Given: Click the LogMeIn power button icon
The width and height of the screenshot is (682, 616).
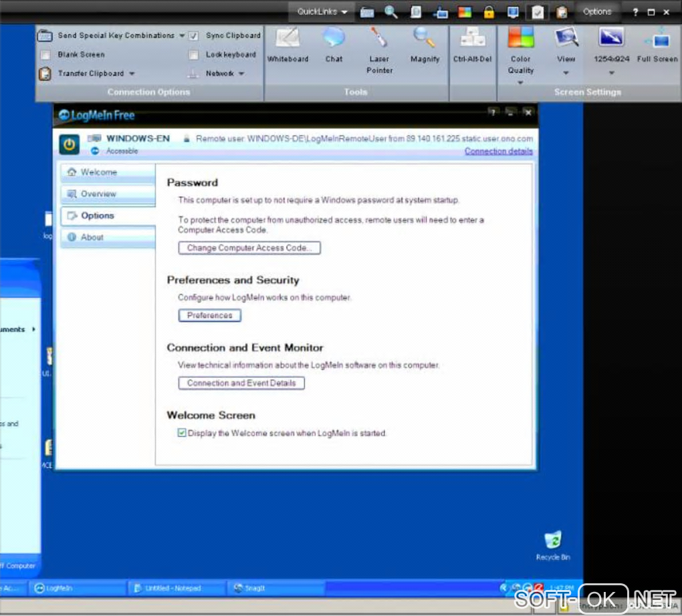Looking at the screenshot, I should [69, 144].
